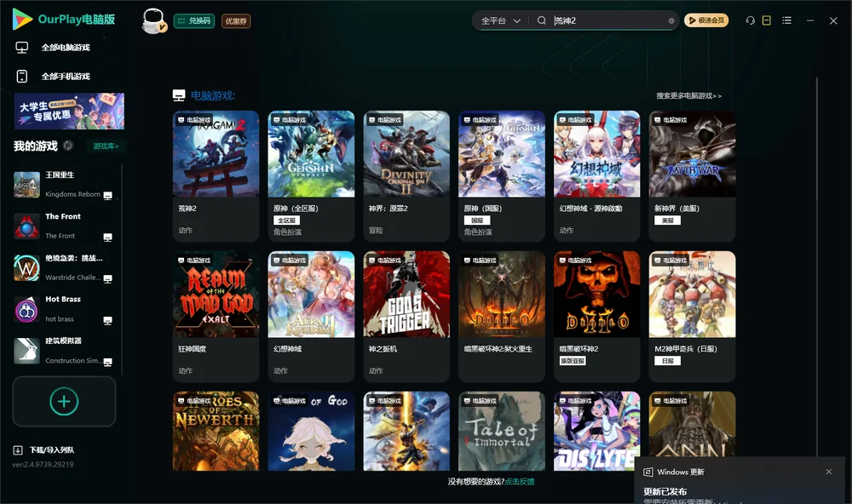This screenshot has height=504, width=852.
Task: Open 原神（国服）game card
Action: [x=502, y=176]
